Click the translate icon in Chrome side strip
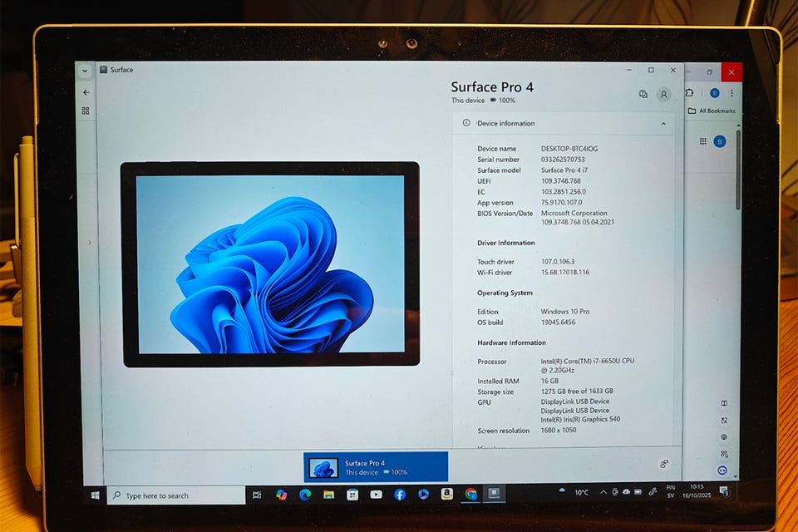 tap(724, 421)
